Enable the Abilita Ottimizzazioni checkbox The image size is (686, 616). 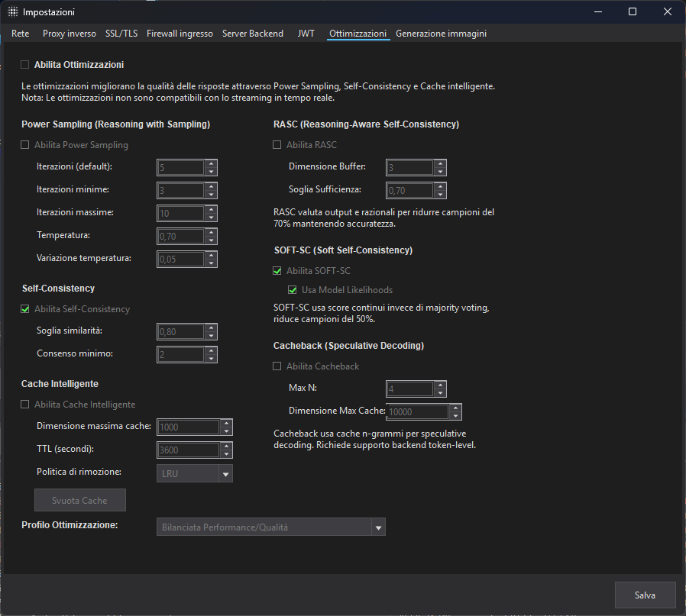coord(25,65)
